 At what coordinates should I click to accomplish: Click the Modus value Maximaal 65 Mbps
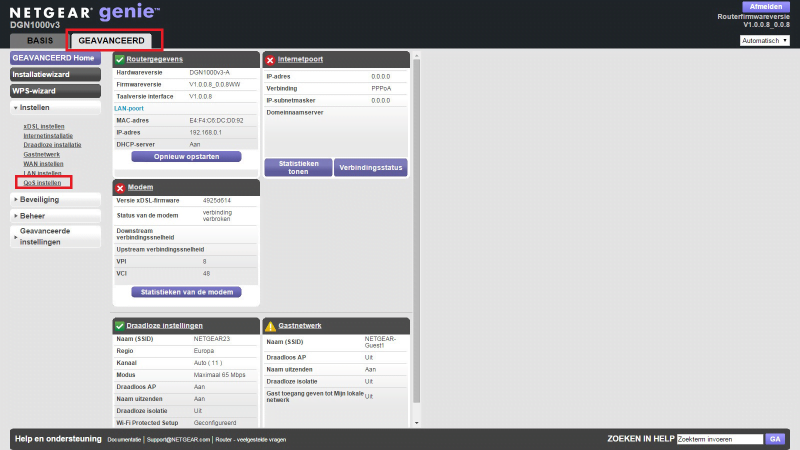point(219,375)
